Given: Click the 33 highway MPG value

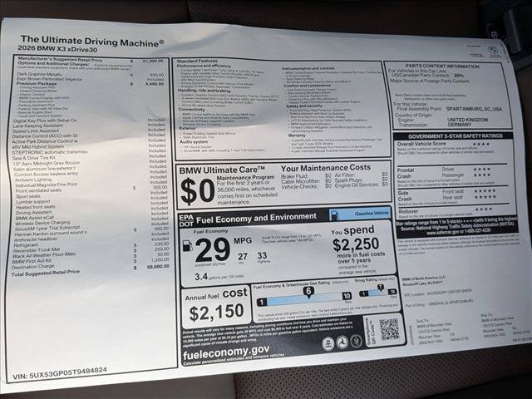Looking at the screenshot, I should click(262, 255).
